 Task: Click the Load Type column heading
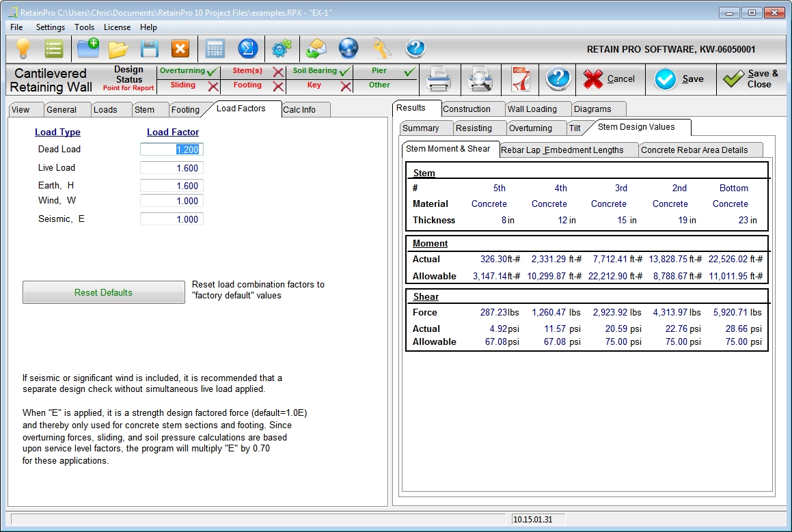[x=57, y=132]
